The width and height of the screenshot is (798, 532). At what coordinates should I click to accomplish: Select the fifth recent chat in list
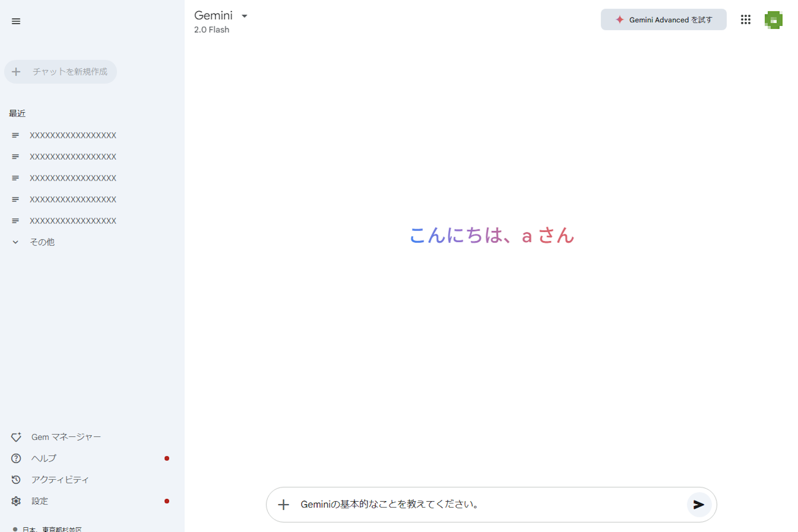[x=73, y=221]
